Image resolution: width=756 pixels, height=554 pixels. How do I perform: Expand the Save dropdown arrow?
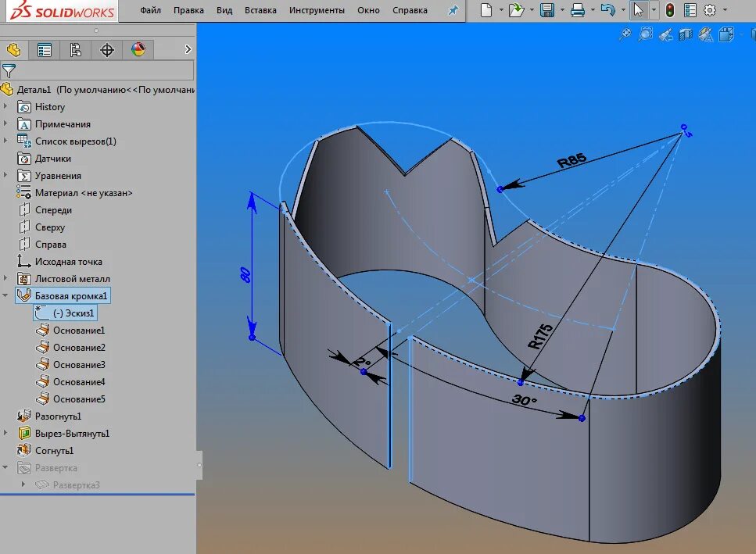(x=562, y=9)
